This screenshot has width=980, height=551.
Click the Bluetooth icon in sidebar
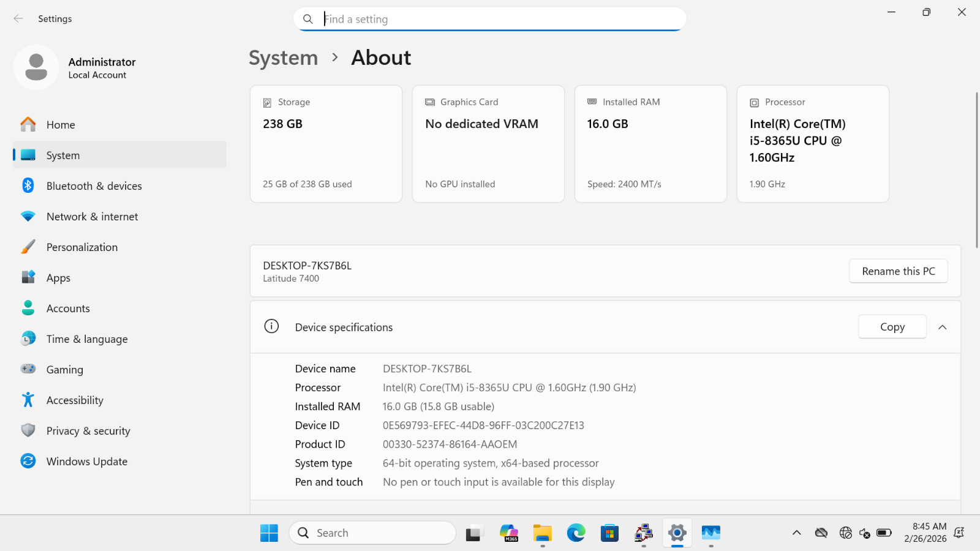28,186
